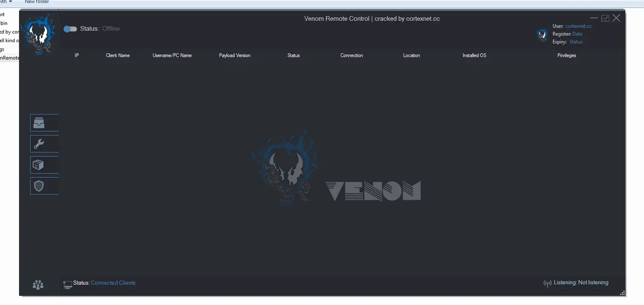
Task: Select the Recycle bin item in Explorer sidebar
Action: click(x=4, y=23)
